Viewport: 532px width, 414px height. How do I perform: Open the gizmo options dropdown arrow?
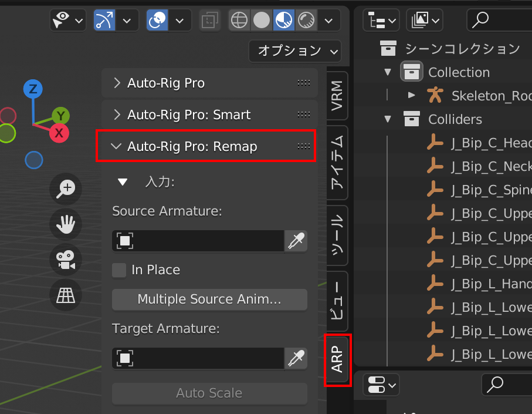(127, 21)
